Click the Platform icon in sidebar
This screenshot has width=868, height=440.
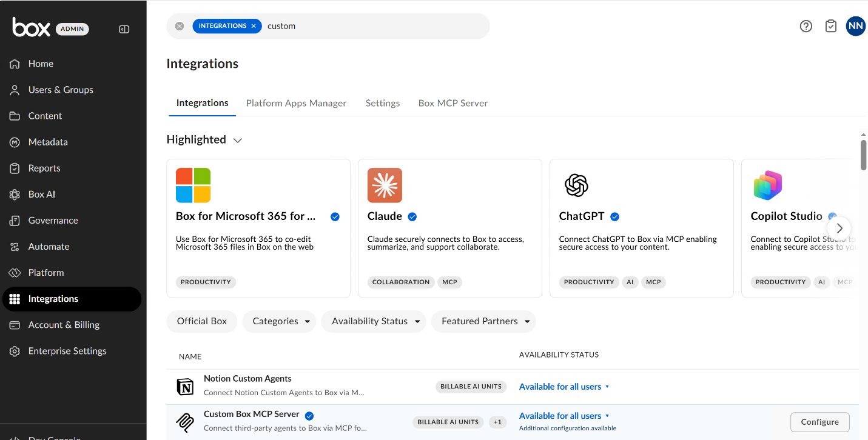(15, 273)
